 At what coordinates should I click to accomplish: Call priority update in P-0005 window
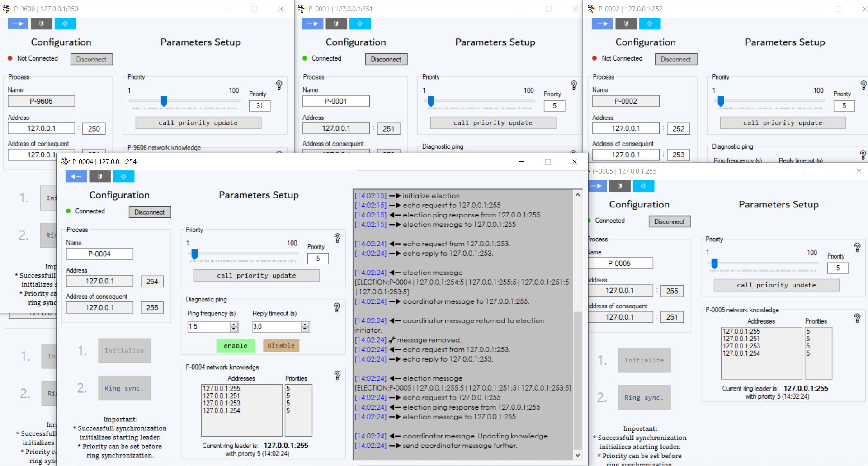coord(777,285)
